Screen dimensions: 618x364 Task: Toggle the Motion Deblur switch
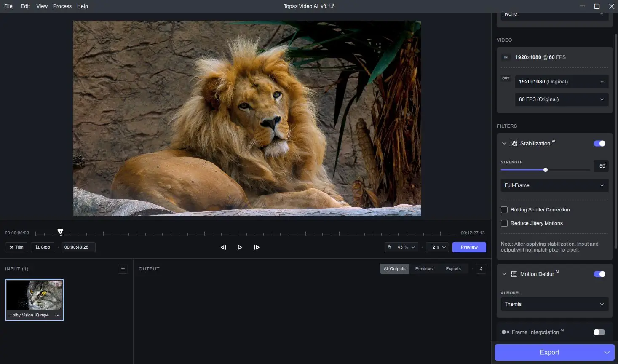coord(599,274)
